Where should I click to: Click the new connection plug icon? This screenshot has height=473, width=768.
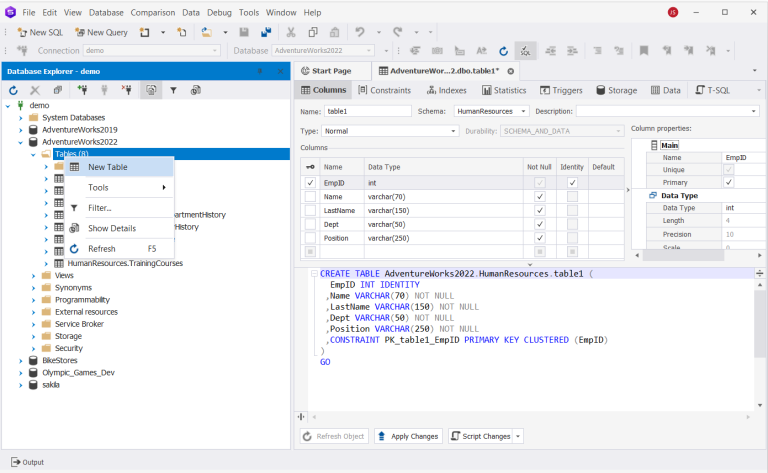[x=81, y=90]
